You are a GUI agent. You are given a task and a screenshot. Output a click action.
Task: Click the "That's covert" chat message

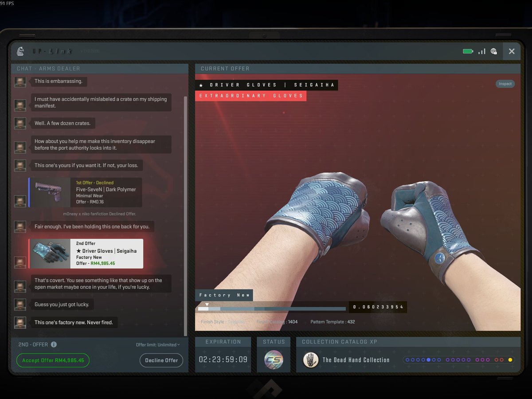[100, 284]
